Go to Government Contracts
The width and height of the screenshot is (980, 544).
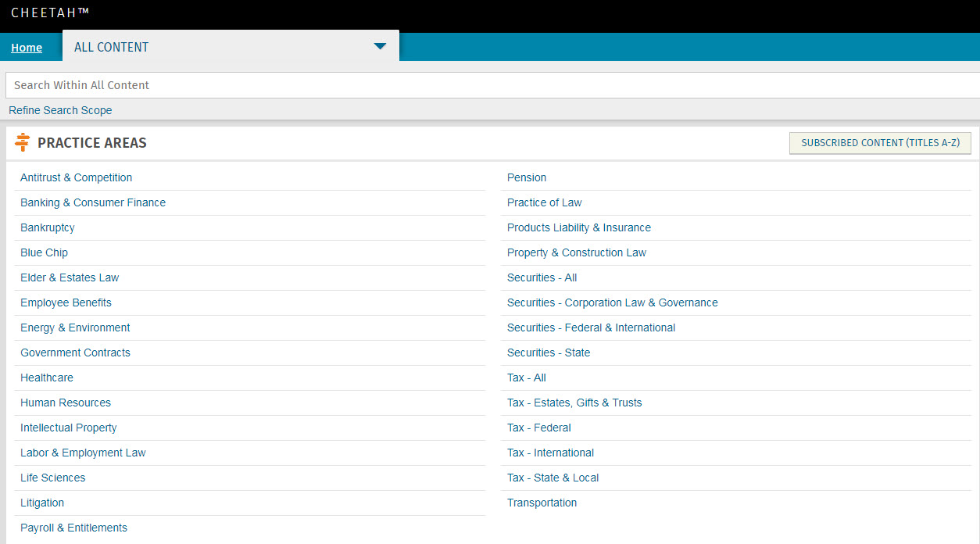click(75, 353)
